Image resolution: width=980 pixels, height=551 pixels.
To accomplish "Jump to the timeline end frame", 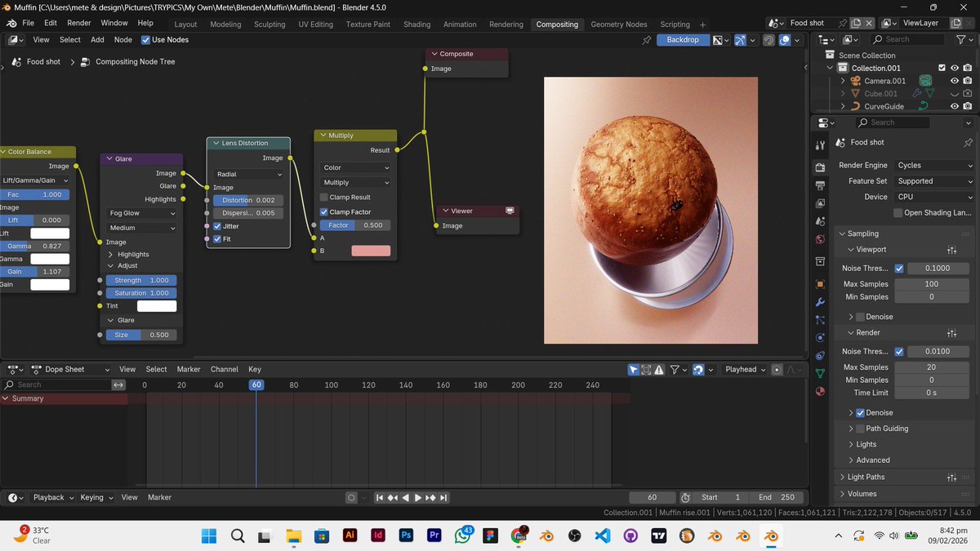I will [443, 497].
